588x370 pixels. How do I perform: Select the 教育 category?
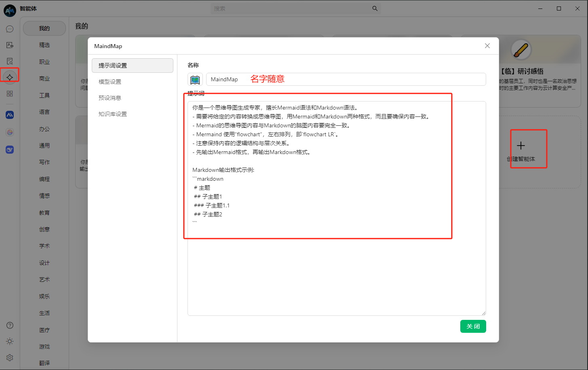[x=44, y=213]
